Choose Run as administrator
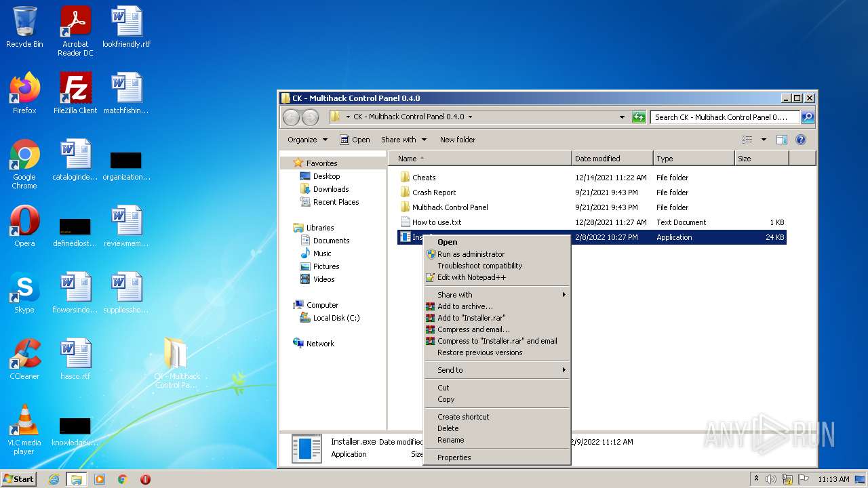 pos(497,254)
